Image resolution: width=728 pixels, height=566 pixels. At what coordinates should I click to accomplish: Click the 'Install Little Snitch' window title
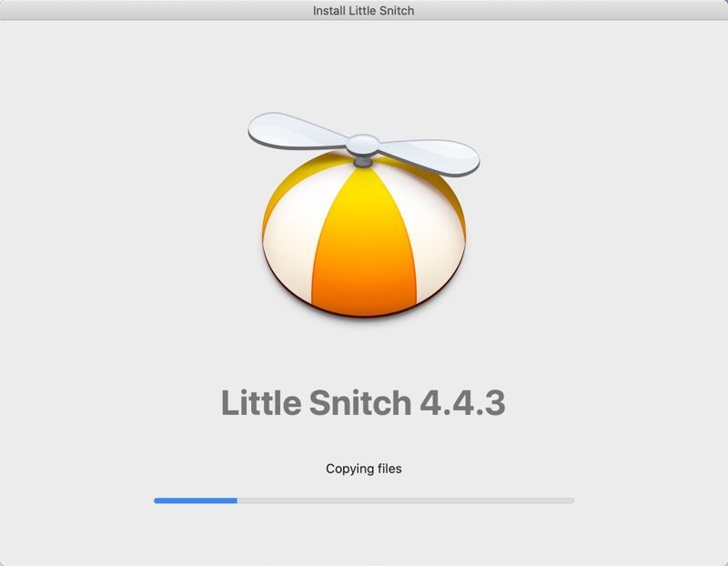click(363, 11)
